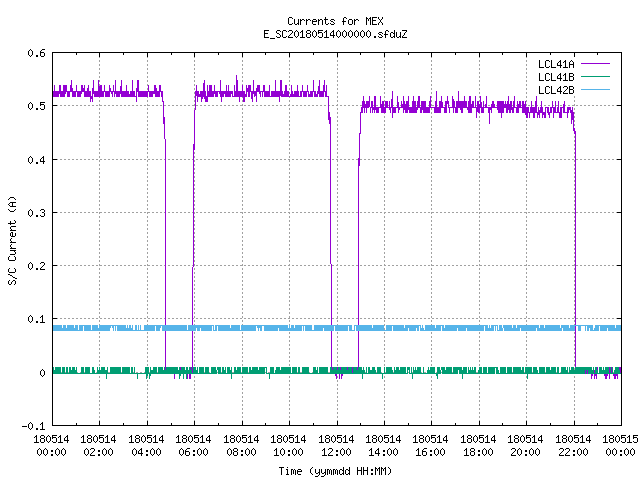Click the x-axis tick '180514 02:00'
This screenshot has width=640, height=480.
pos(98,446)
